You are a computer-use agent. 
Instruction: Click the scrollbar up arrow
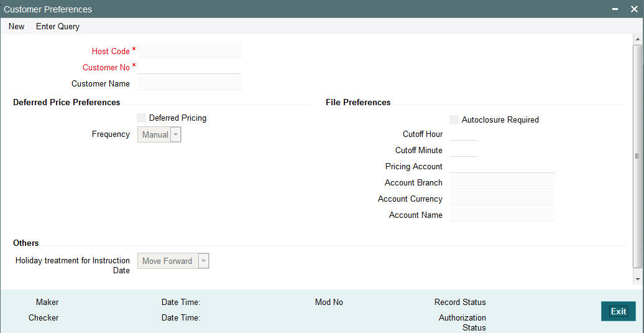(x=637, y=39)
